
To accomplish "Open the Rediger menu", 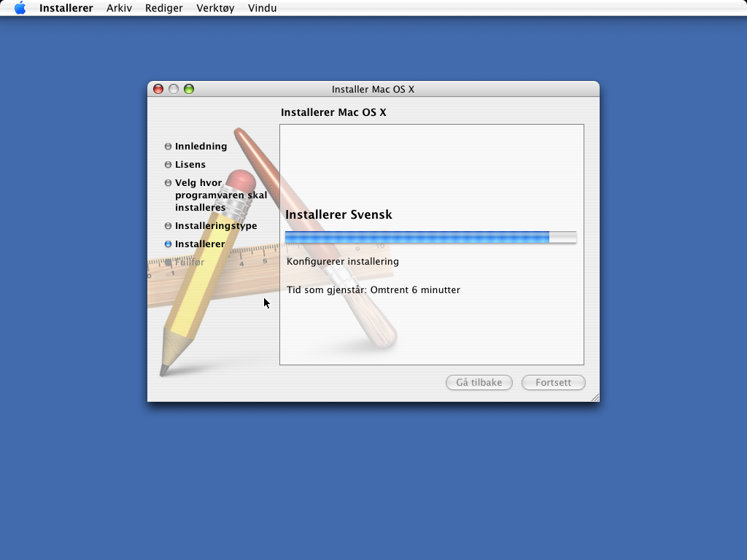I will click(x=164, y=8).
